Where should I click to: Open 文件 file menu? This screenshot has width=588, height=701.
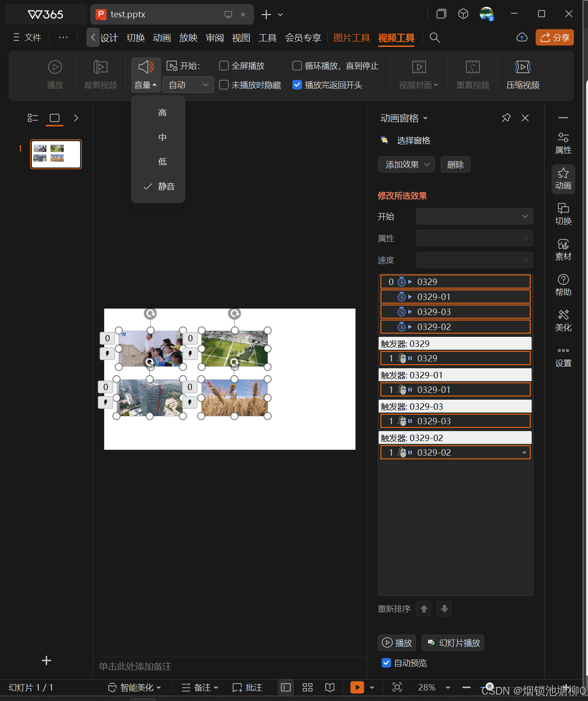tap(27, 37)
